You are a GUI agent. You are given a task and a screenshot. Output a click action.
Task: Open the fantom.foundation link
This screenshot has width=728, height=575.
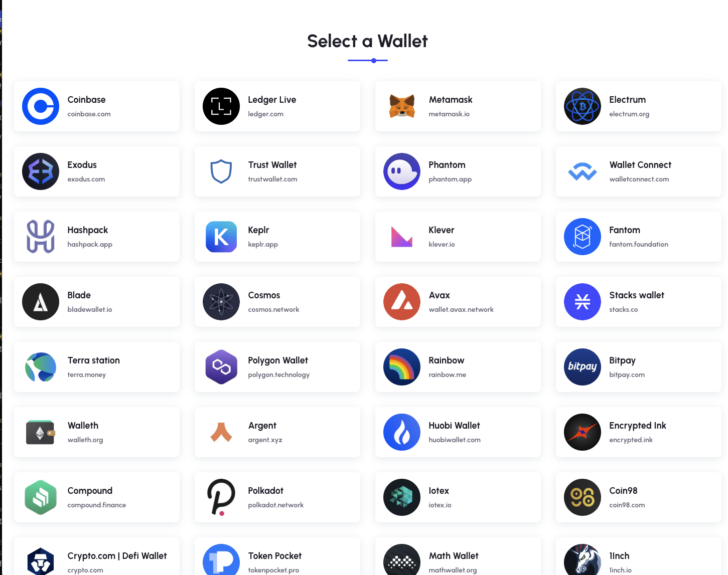click(x=639, y=244)
